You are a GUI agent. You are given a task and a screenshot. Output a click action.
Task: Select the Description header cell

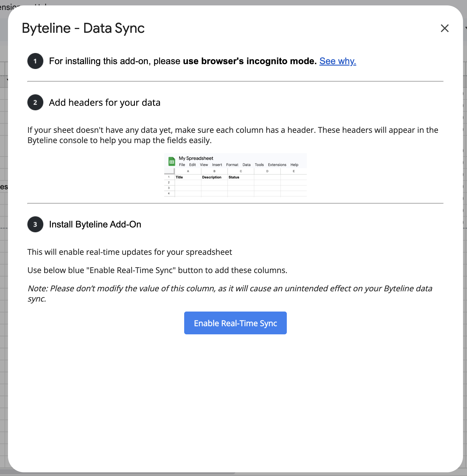pos(214,177)
